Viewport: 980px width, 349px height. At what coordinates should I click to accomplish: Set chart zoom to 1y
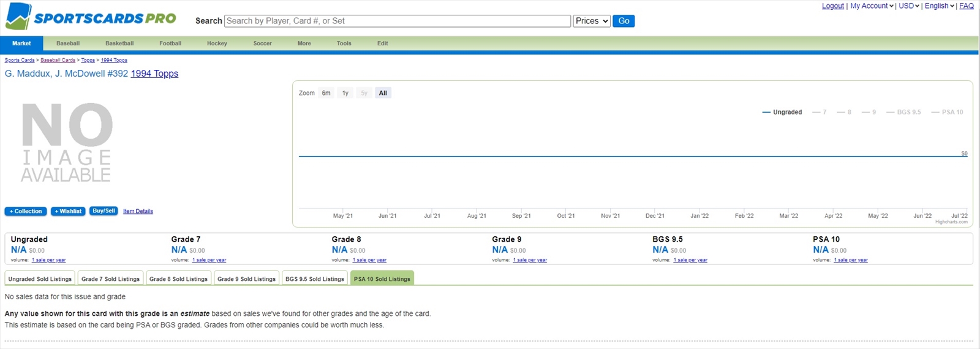tap(345, 93)
